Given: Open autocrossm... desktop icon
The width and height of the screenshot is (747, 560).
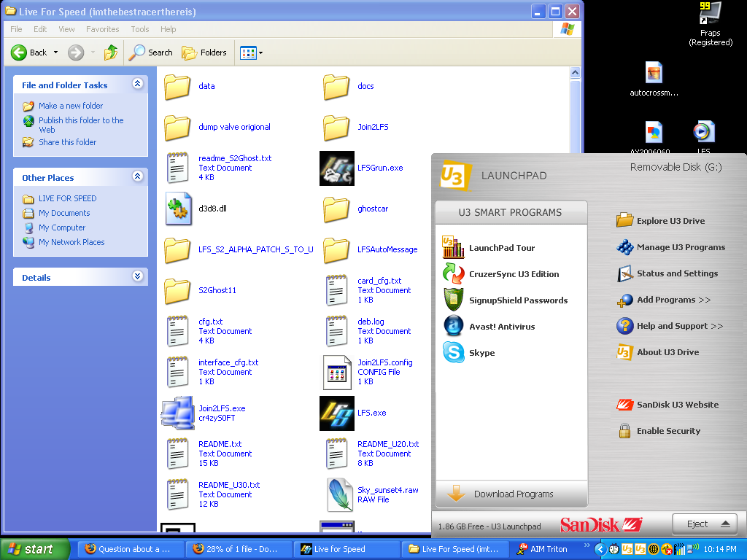Looking at the screenshot, I should coord(654,79).
